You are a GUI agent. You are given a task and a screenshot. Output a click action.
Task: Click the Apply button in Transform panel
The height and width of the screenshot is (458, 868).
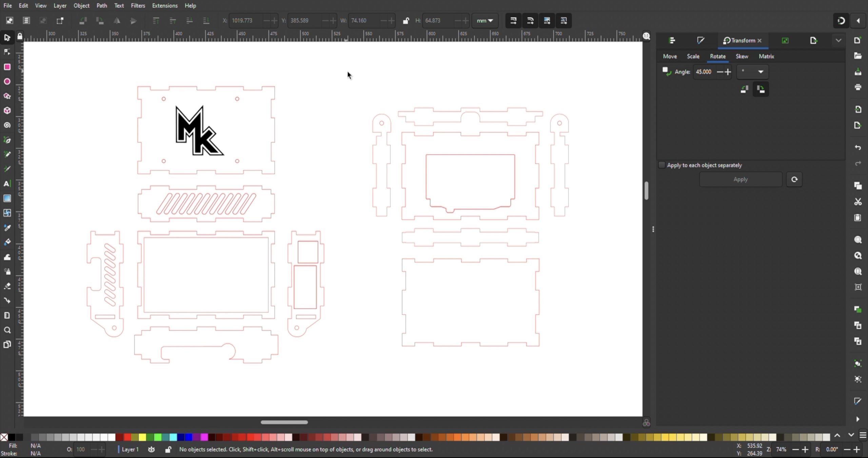coord(741,179)
